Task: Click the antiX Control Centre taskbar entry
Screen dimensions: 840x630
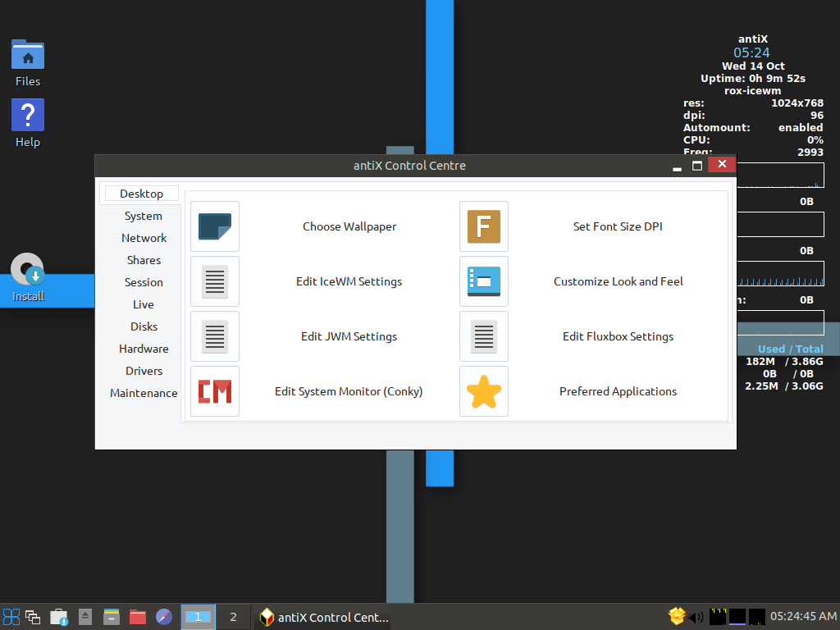Action: pos(324,617)
